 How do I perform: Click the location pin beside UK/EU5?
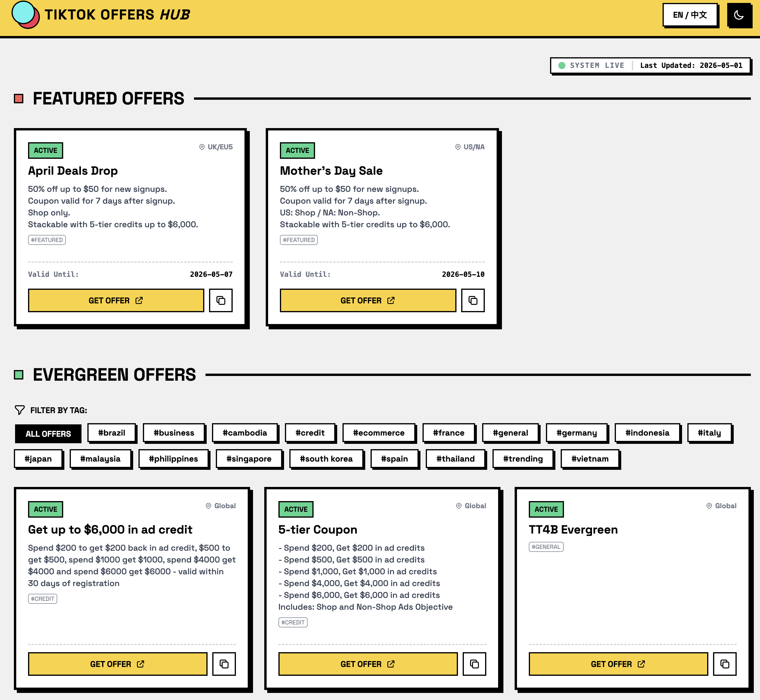202,147
